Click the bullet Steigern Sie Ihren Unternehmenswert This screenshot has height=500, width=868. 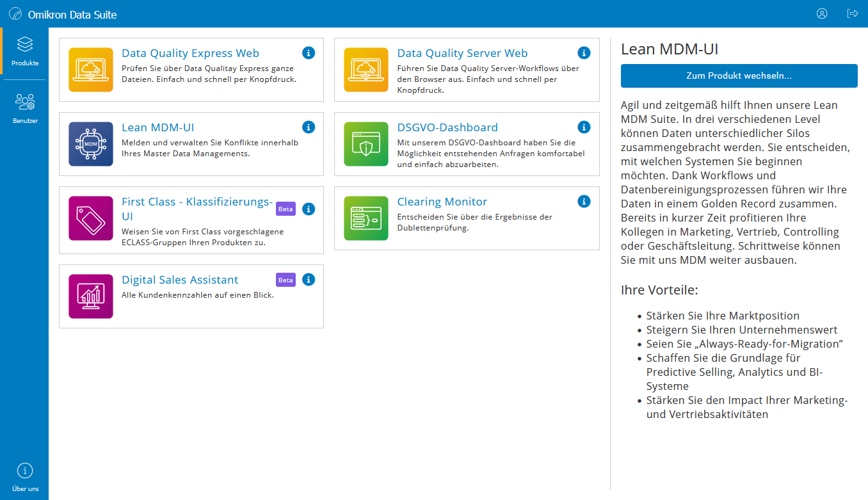pyautogui.click(x=742, y=330)
